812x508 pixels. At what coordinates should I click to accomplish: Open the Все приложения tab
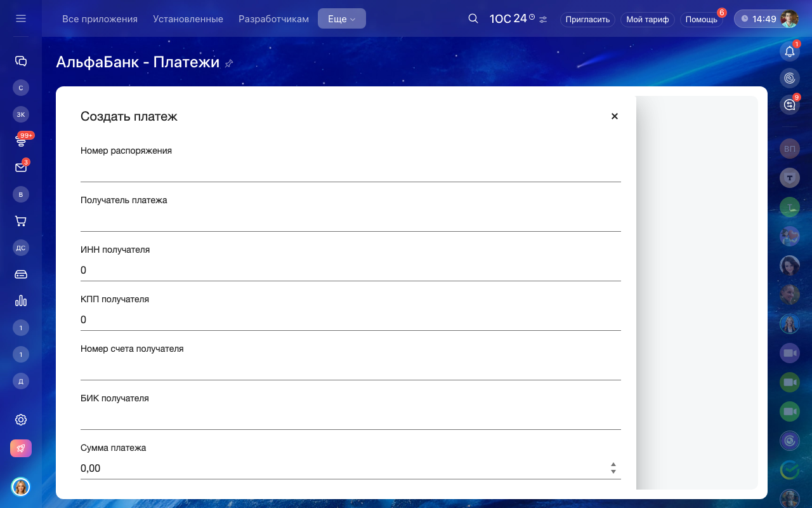(100, 19)
